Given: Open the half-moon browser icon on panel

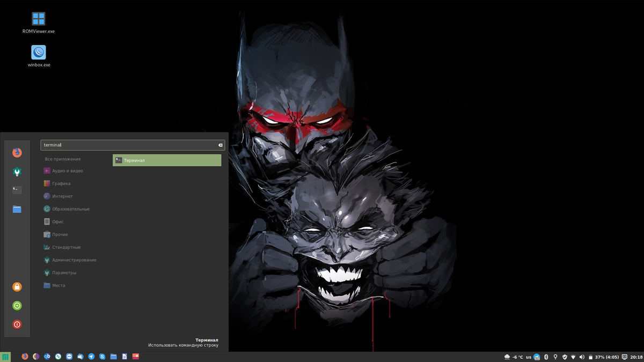Looking at the screenshot, I should click(x=36, y=357).
